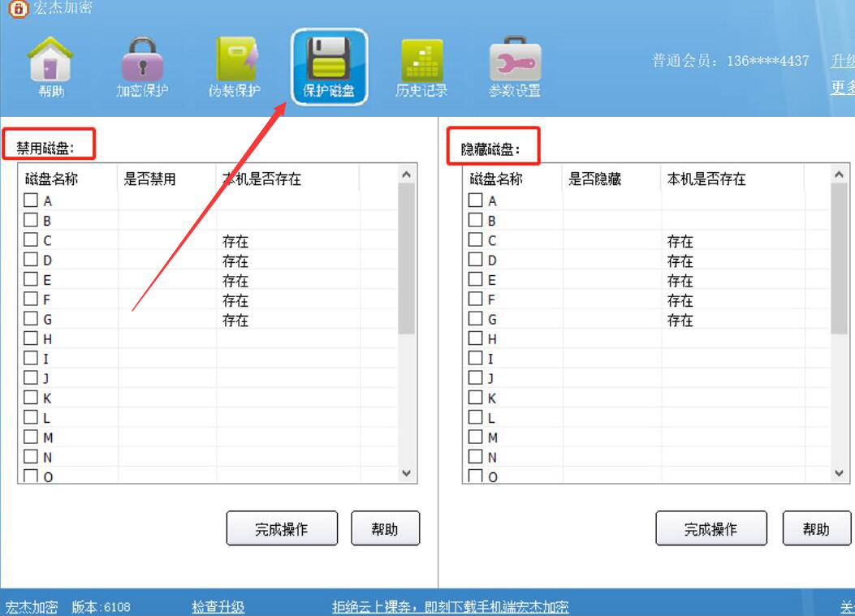The height and width of the screenshot is (616, 855).
Task: Open the 检查升级 link
Action: 218,607
